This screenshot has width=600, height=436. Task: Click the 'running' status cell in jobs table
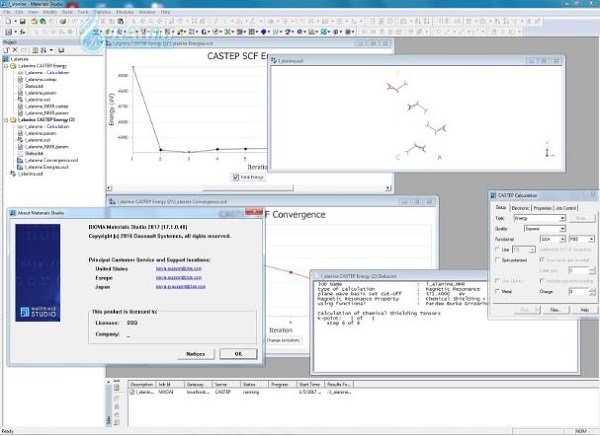tap(251, 392)
